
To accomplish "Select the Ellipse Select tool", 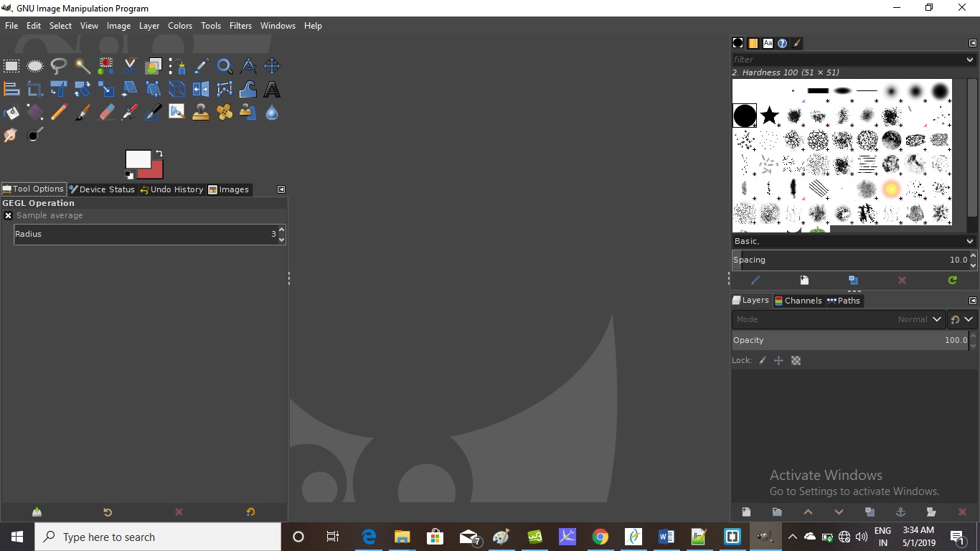I will [x=35, y=67].
